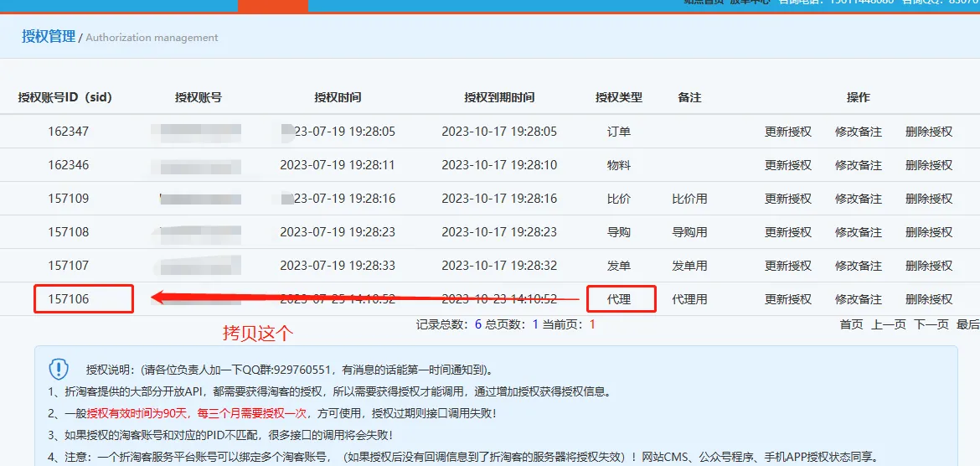Image resolution: width=980 pixels, height=466 pixels.
Task: Jump to 最后 page in pagination
Action: pyautogui.click(x=967, y=324)
